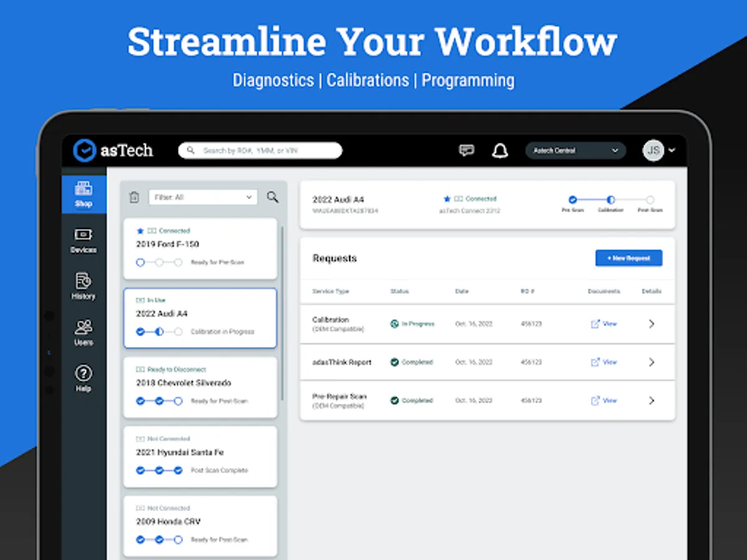Viewport: 747px width, 560px height.
Task: Click the magnifier icon in the vehicle list
Action: [x=273, y=197]
